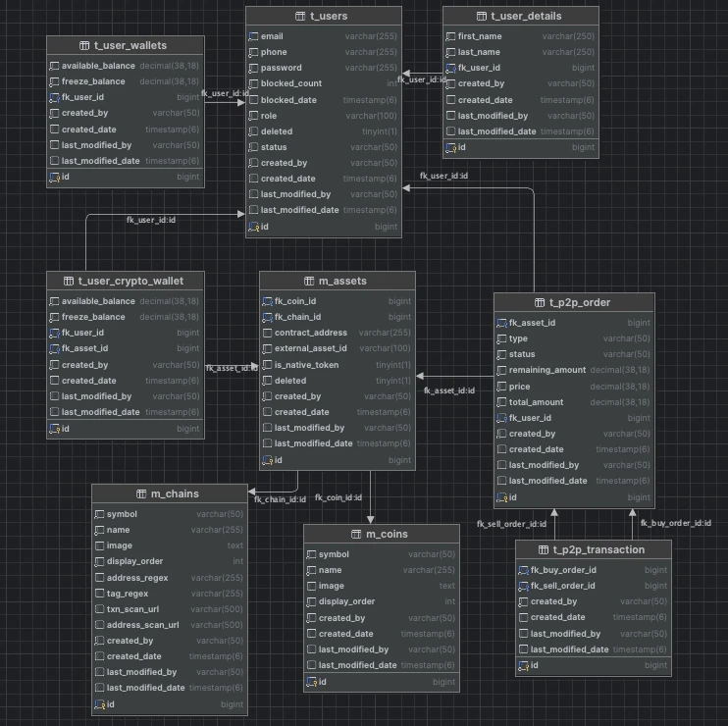Select the address_regex column in m_chains

137,578
